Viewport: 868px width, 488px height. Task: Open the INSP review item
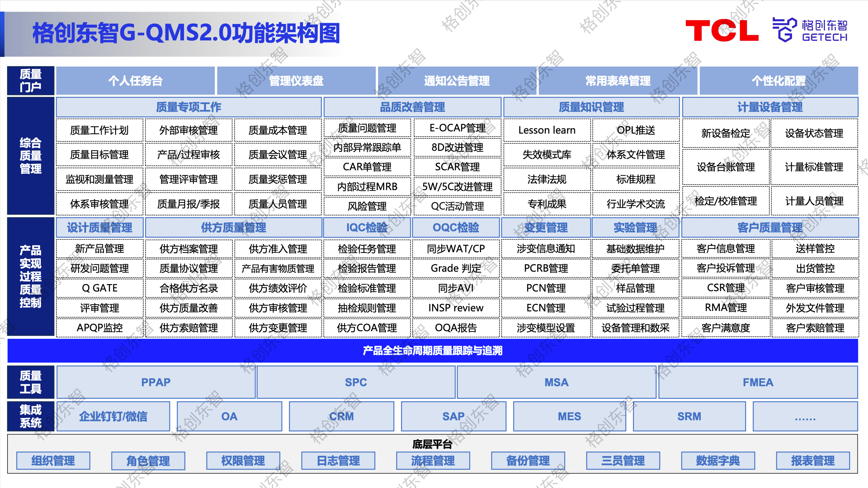pyautogui.click(x=456, y=308)
